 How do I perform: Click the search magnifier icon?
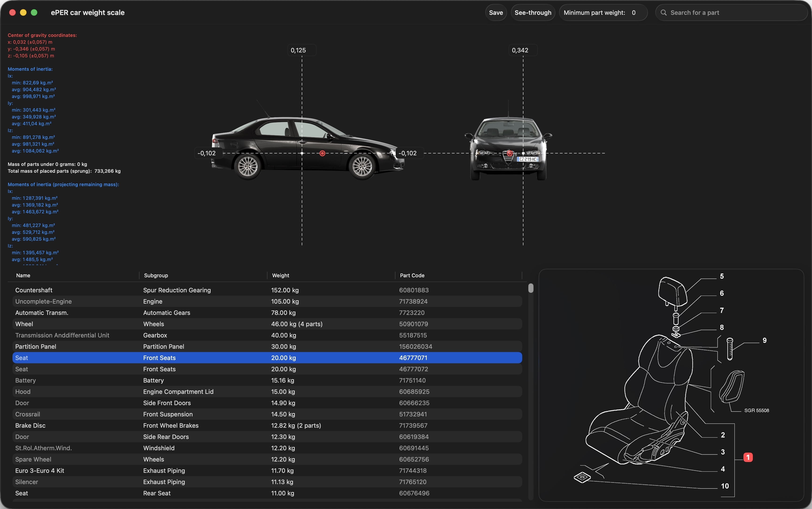click(663, 12)
